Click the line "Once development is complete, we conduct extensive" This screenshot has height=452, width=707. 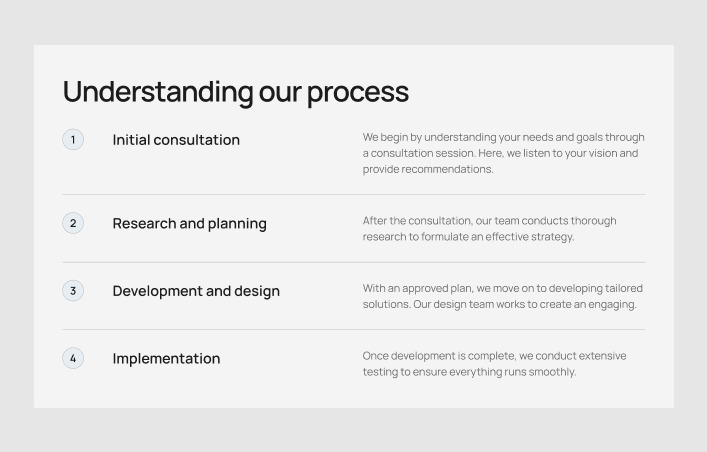(494, 356)
